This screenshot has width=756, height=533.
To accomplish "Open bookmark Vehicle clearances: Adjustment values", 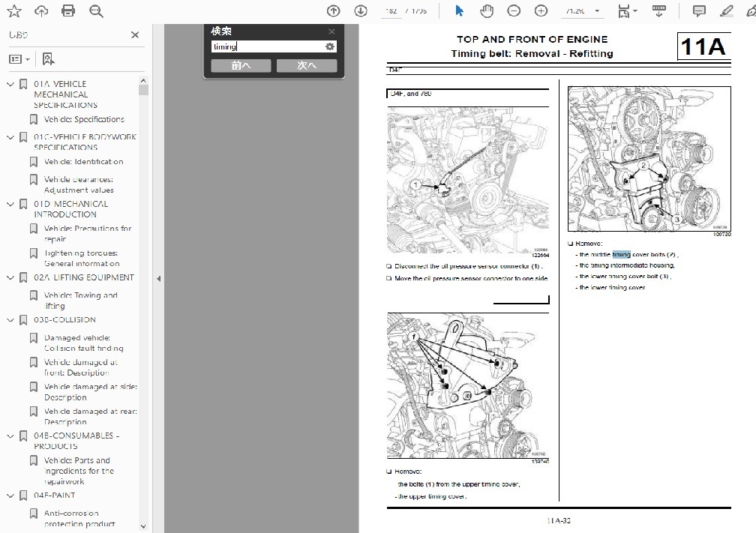I will click(79, 184).
